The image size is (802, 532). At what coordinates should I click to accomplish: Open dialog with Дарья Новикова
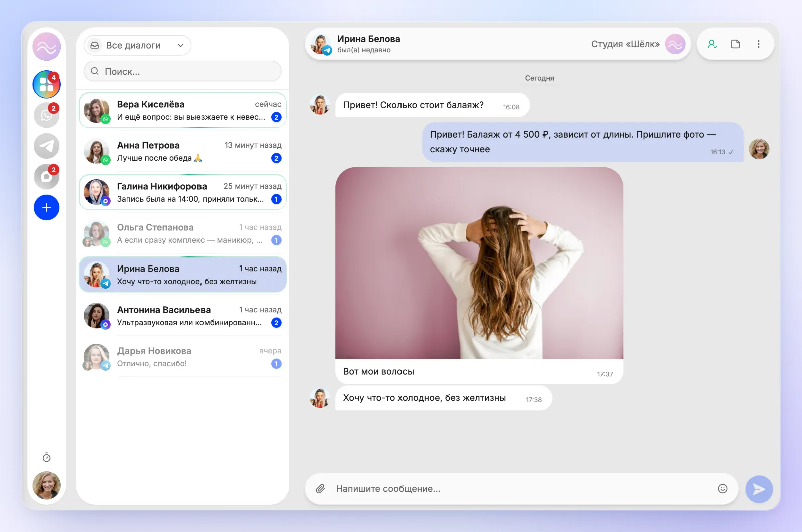pyautogui.click(x=182, y=357)
